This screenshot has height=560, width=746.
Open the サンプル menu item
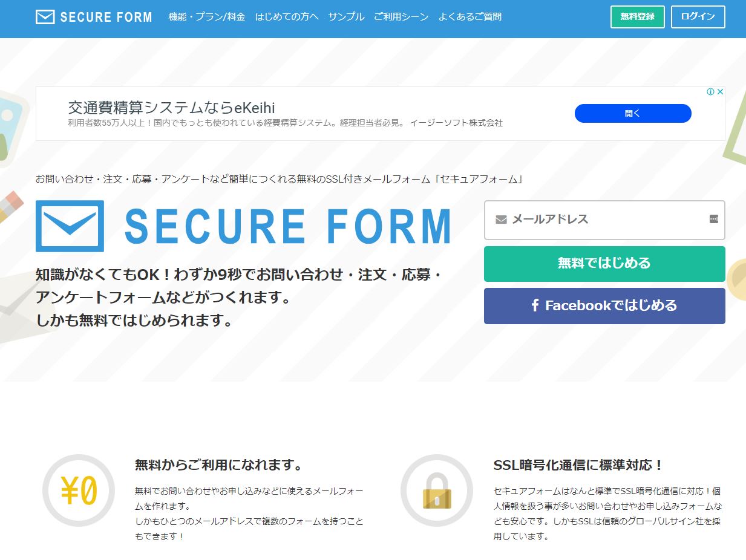[x=346, y=17]
